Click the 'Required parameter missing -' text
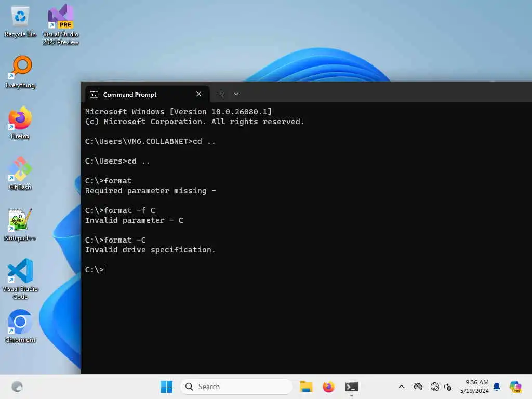 point(150,191)
